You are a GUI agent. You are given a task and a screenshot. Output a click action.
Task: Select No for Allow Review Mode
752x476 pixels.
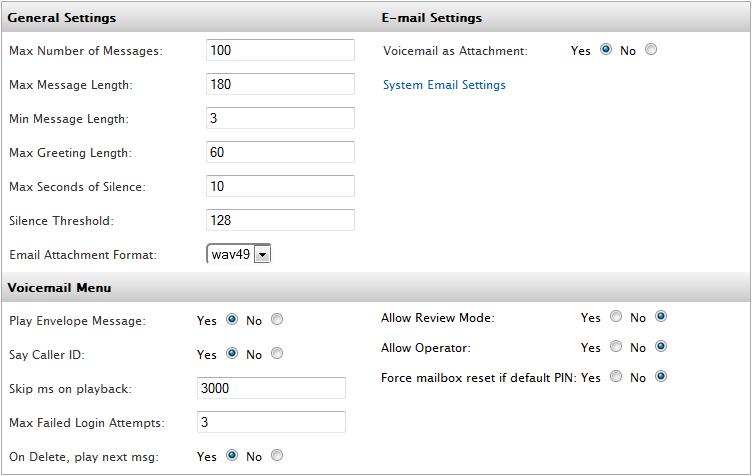coord(661,316)
